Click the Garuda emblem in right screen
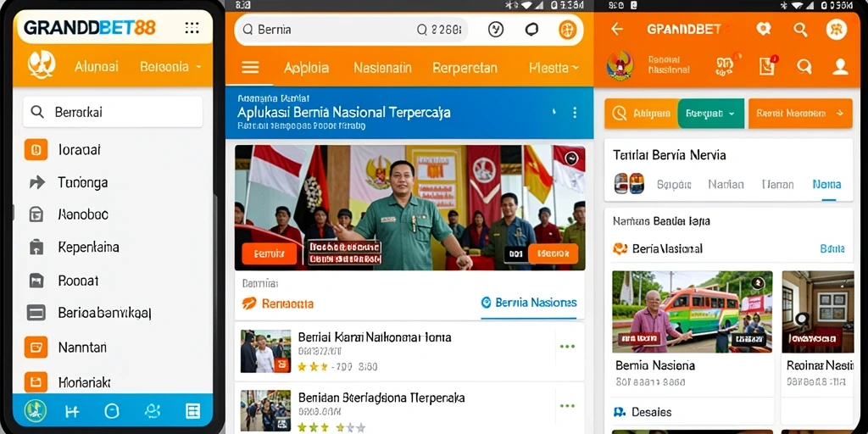 click(x=620, y=66)
